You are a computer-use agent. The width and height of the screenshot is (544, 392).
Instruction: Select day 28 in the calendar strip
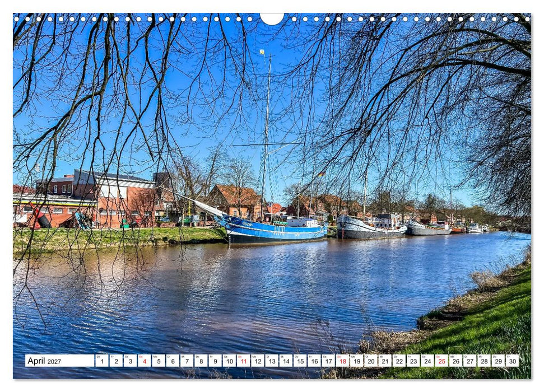484,361
